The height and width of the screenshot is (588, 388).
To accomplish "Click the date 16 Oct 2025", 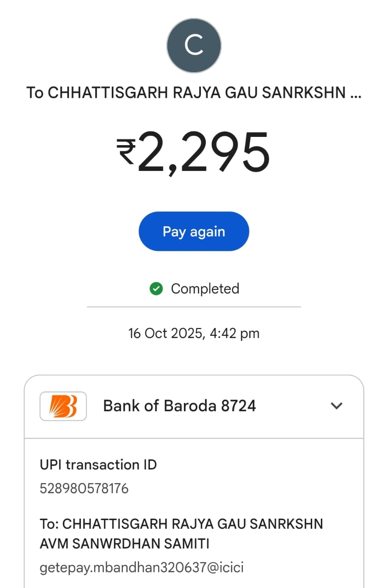I will (x=165, y=333).
